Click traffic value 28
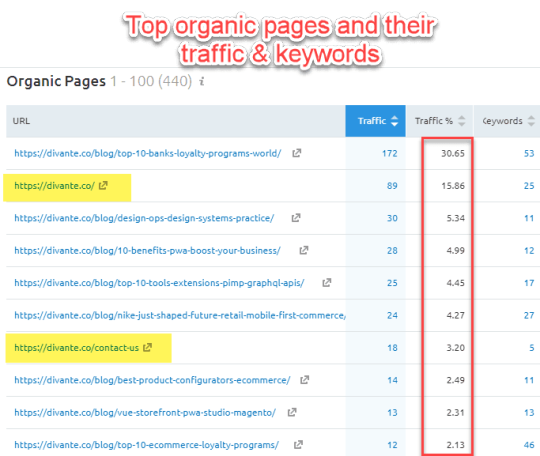Viewport: 540px width, 456px height. [x=392, y=250]
